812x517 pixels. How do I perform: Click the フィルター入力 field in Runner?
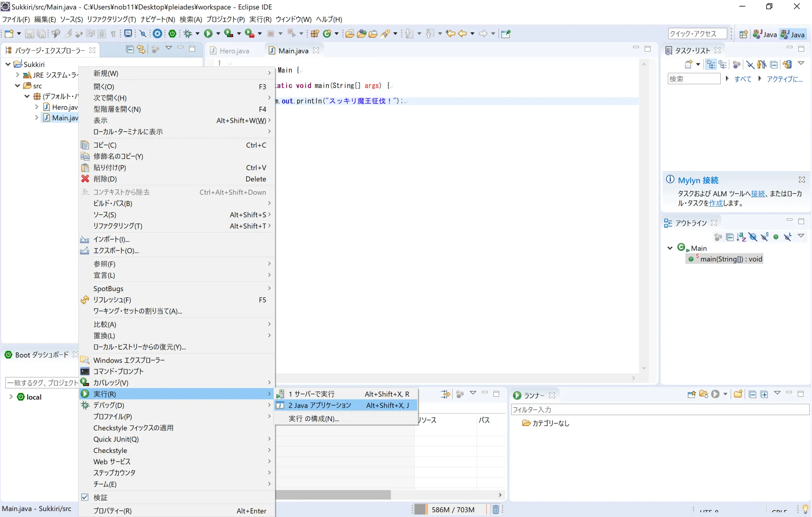[660, 409]
